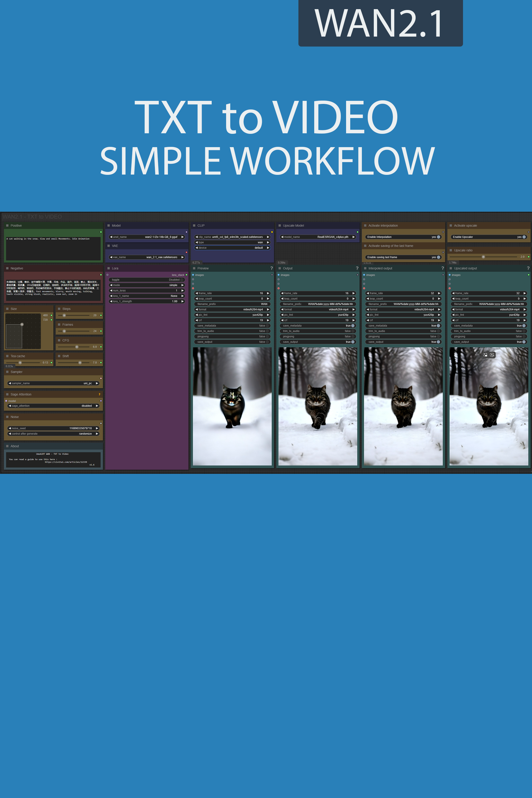Click the help icon on Upscaled output node

coord(528,268)
